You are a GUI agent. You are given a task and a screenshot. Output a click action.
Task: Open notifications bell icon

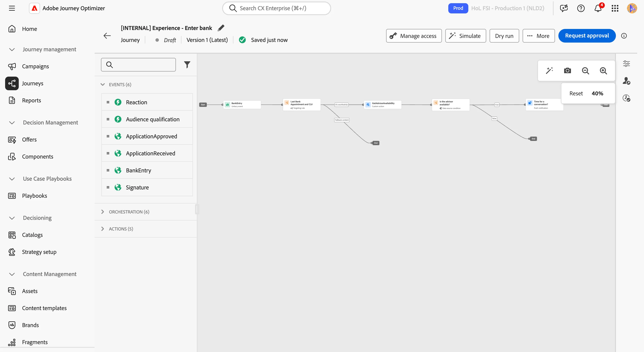[x=598, y=8]
